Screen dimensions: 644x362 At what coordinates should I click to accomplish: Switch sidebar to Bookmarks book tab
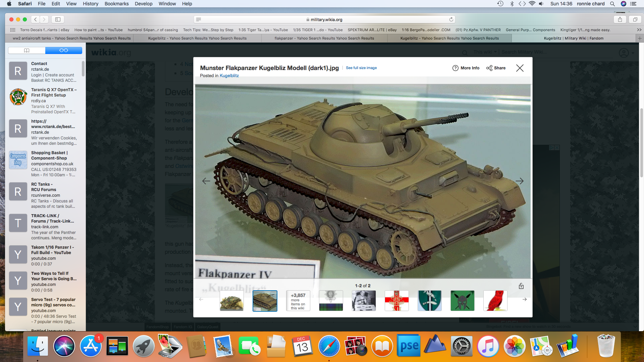(x=27, y=50)
